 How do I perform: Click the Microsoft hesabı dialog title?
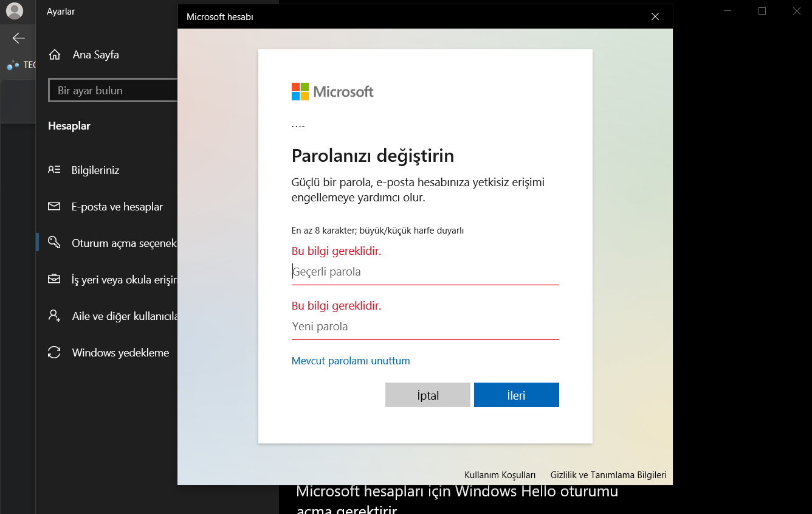click(220, 17)
